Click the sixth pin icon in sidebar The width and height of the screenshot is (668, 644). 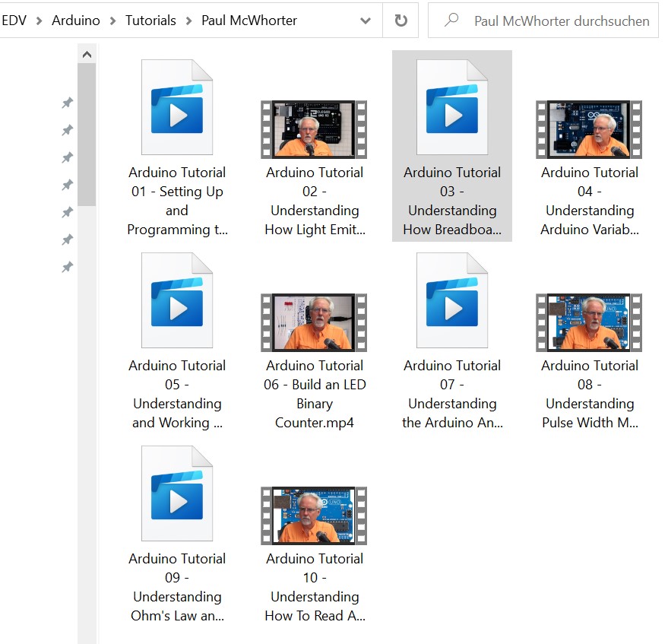pyautogui.click(x=68, y=240)
